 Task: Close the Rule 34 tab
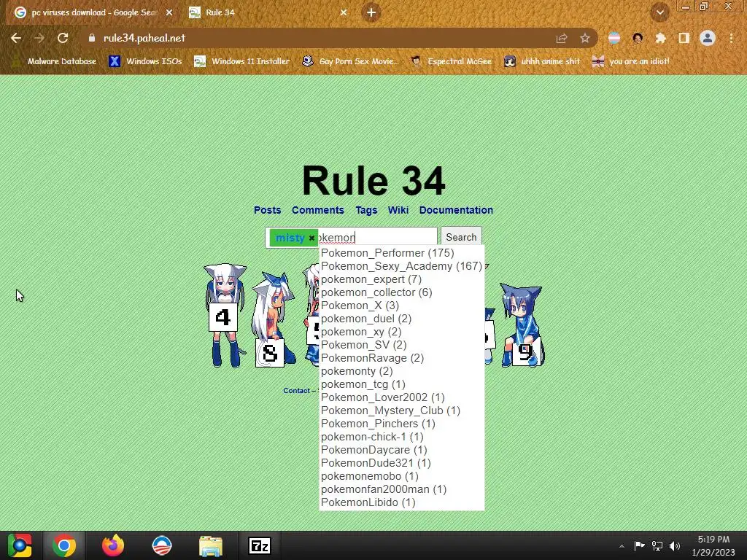[344, 12]
